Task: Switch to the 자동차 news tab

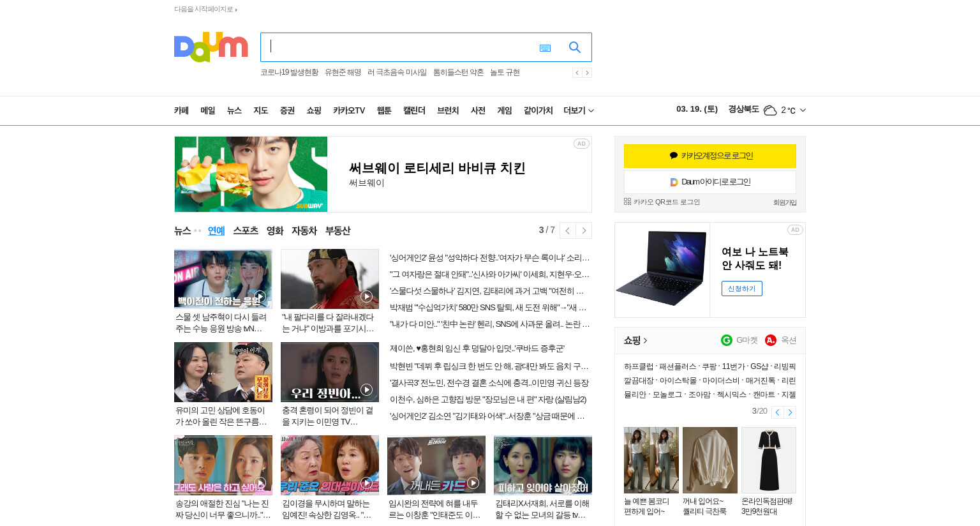Action: tap(304, 230)
